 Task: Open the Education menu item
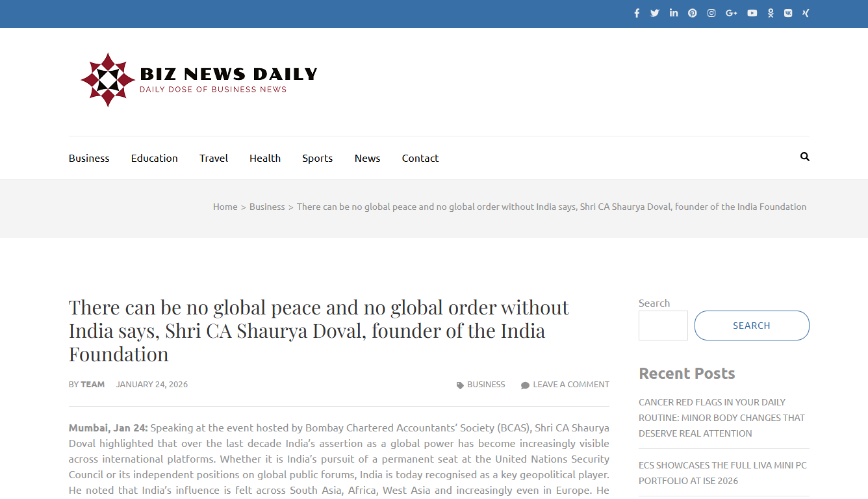coord(154,158)
